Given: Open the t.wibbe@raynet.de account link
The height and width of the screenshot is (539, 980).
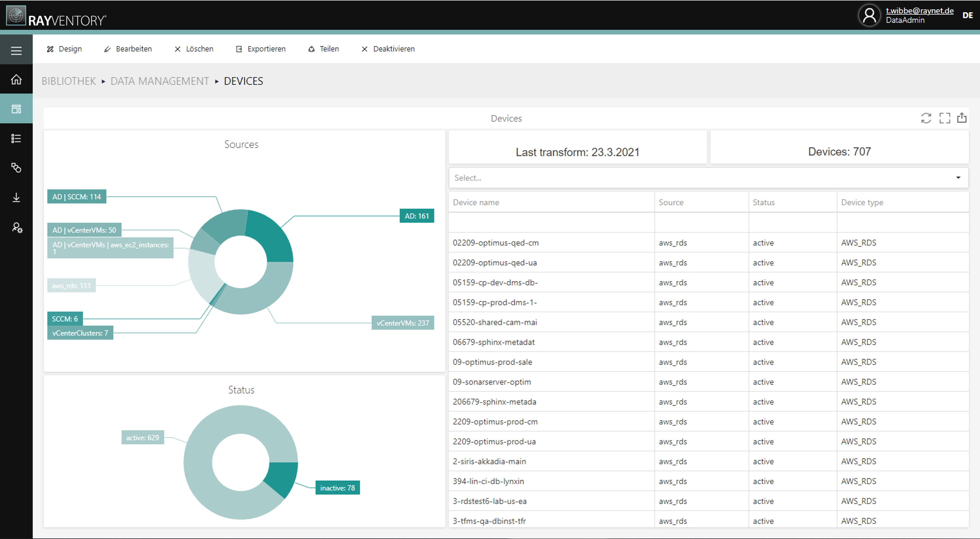Looking at the screenshot, I should (x=919, y=11).
